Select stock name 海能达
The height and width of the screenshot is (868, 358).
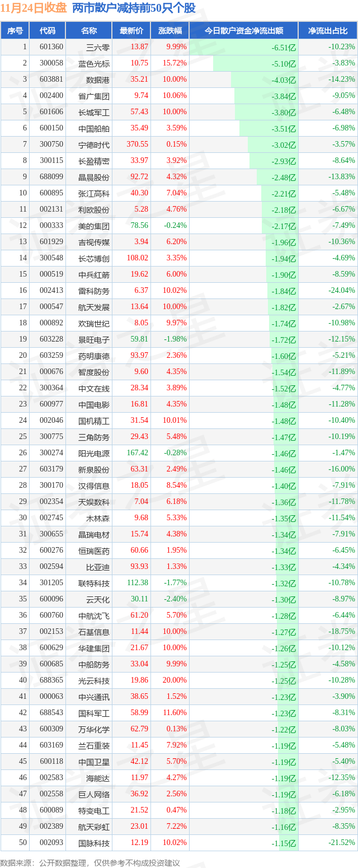pos(98,778)
